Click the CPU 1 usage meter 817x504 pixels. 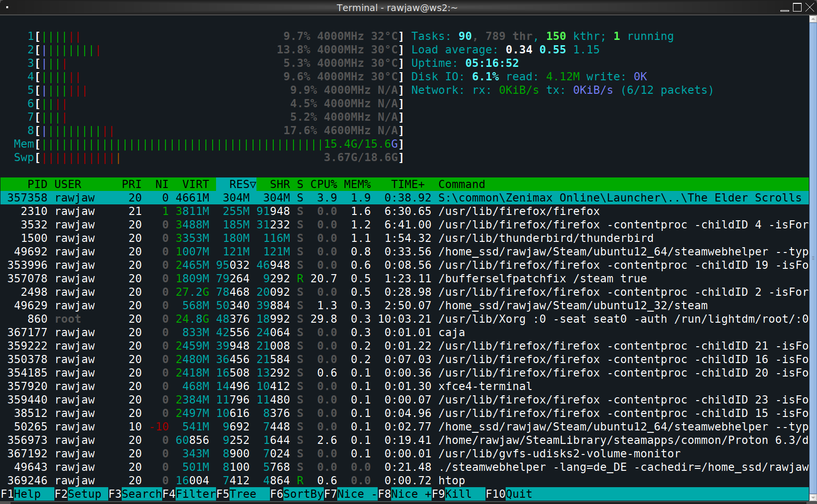[216, 36]
